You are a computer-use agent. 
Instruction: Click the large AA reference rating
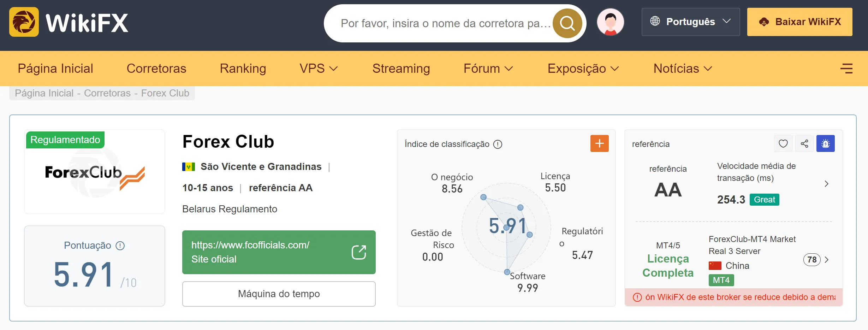coord(668,190)
